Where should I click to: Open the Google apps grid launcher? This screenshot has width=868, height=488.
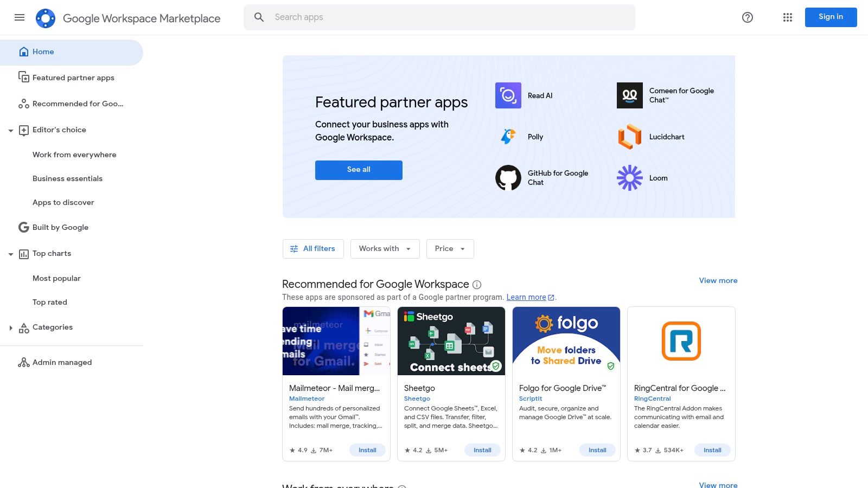pyautogui.click(x=787, y=17)
